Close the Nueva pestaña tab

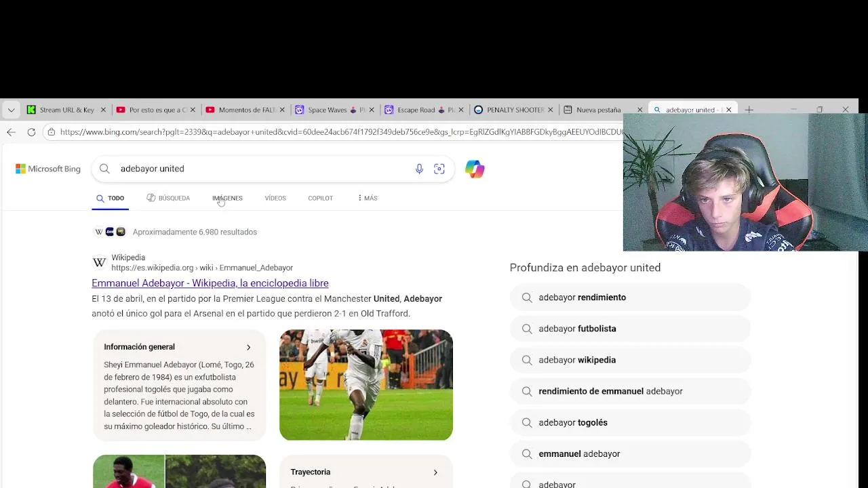pos(639,110)
